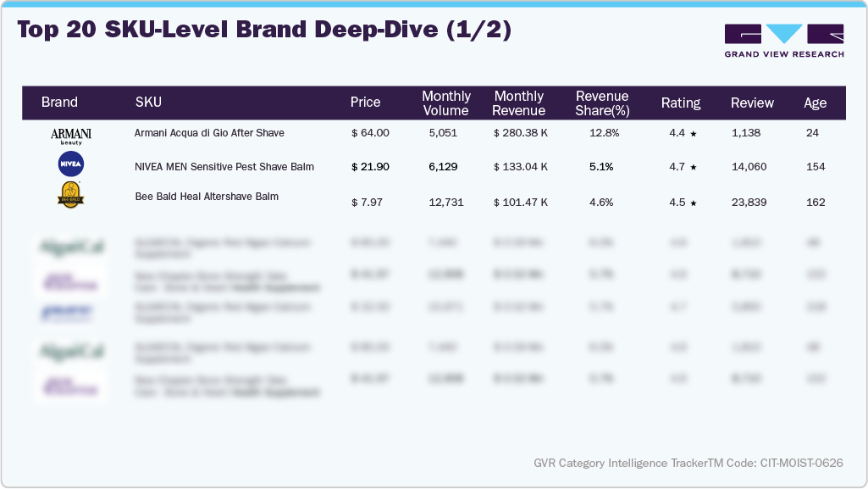Click the NIVEA brand logo

tap(71, 164)
